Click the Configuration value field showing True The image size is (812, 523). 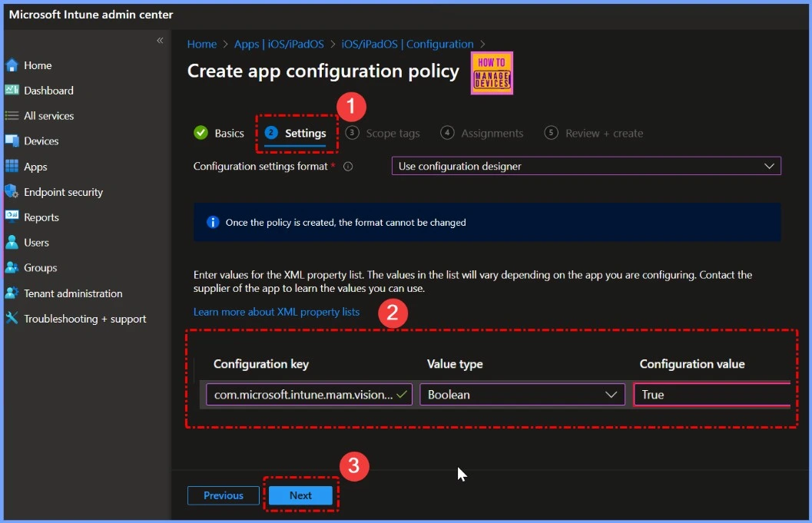click(x=711, y=394)
